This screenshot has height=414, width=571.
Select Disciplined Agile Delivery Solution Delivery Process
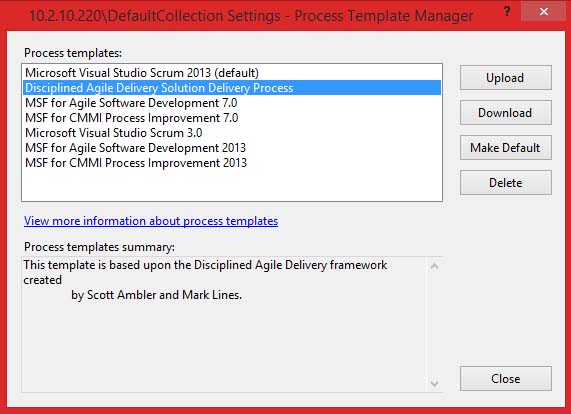(x=232, y=88)
